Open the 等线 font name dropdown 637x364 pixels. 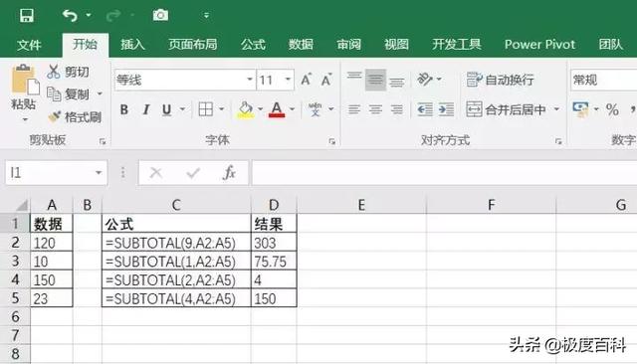point(250,80)
